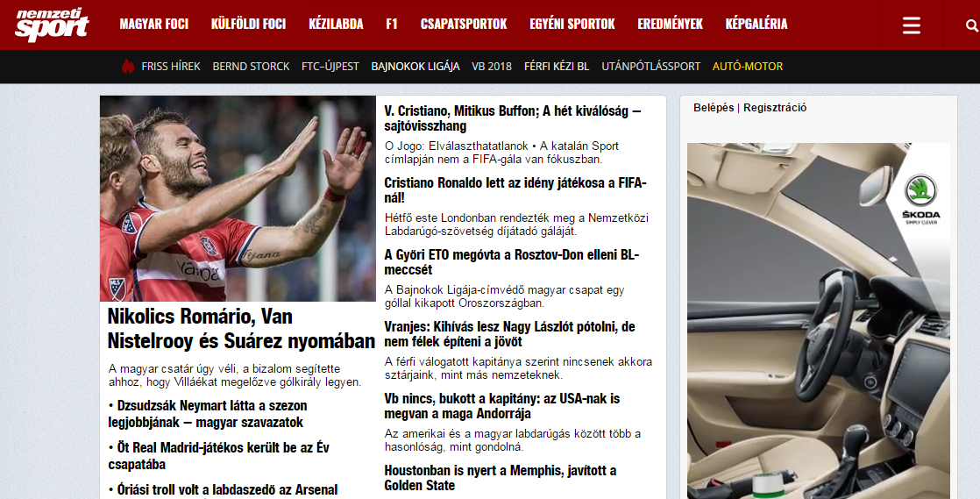Open the hamburger menu icon
This screenshot has width=980, height=499.
912,25
